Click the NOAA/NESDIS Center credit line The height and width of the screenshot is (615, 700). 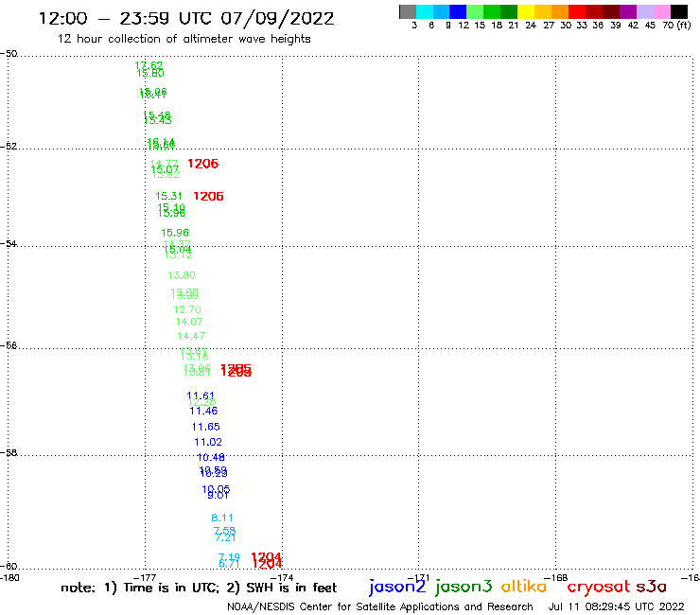[380, 607]
